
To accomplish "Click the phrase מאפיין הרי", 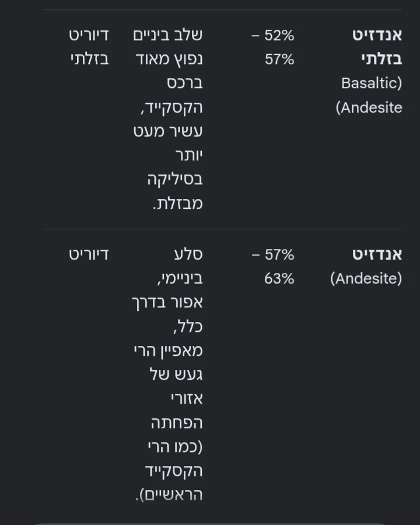I will pos(168,351).
